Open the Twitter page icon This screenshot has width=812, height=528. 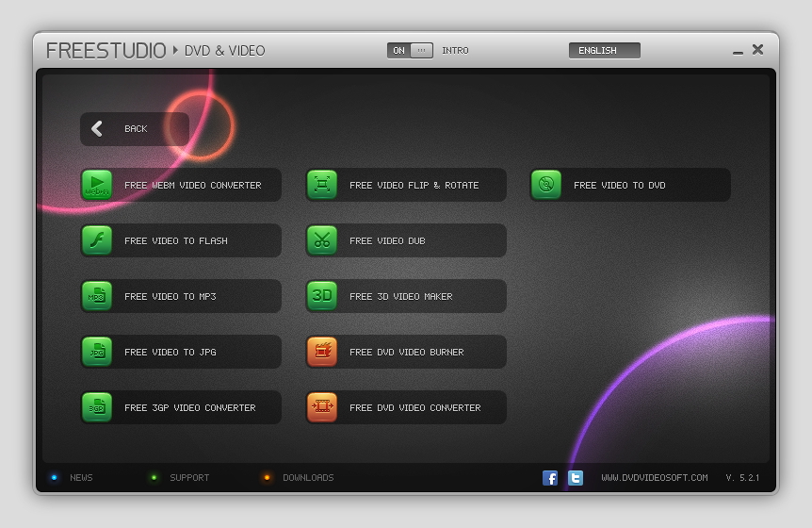576,478
